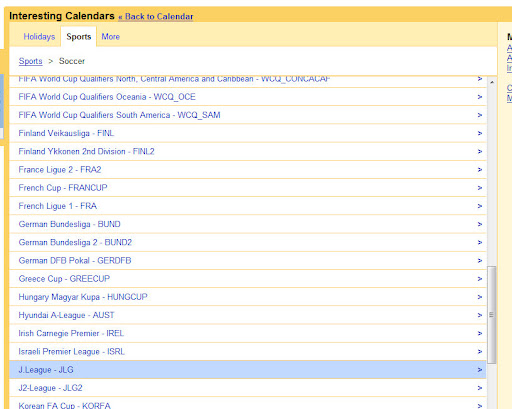The height and width of the screenshot is (409, 512).
Task: Select Finland Veikausliiga - FINL
Action: (248, 133)
